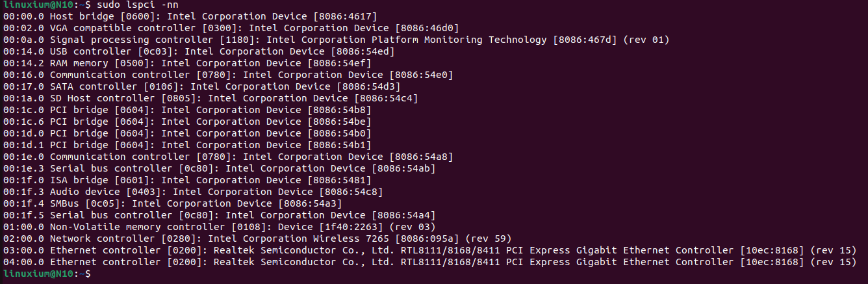Click the Network controller Wireless 7265 line
868x284 pixels.
(x=257, y=239)
